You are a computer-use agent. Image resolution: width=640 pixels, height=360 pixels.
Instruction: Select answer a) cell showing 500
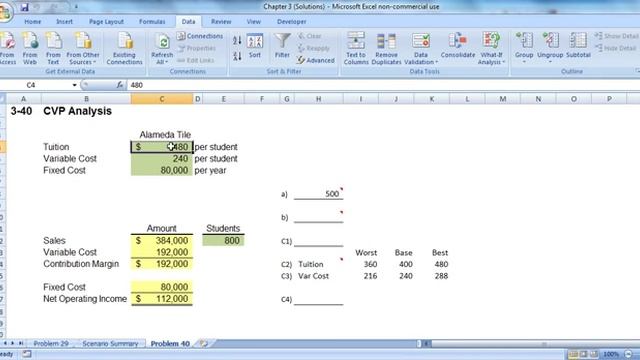(x=318, y=194)
